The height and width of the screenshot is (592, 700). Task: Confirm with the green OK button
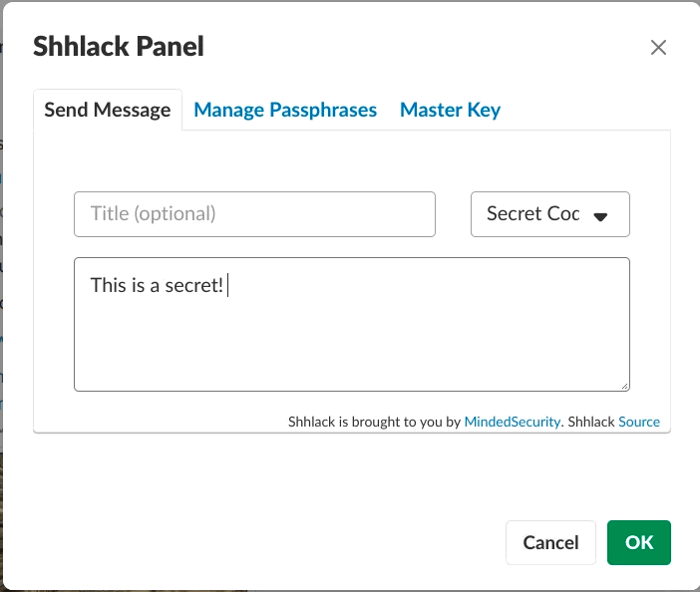tap(638, 542)
